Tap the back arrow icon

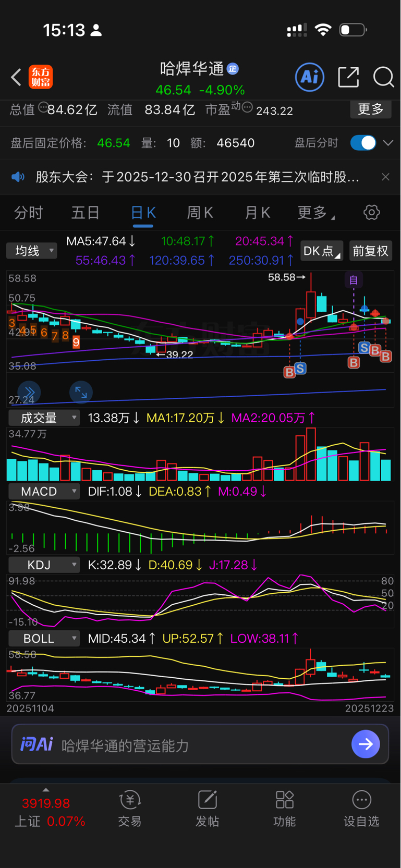pos(16,78)
